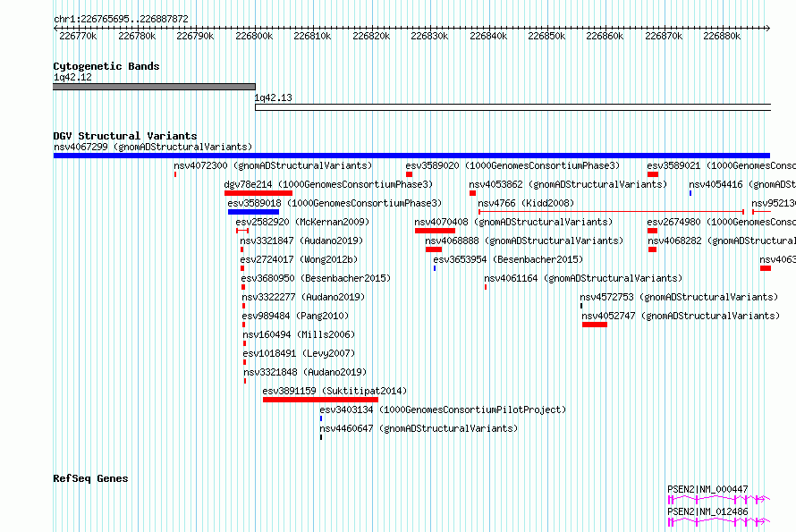Image resolution: width=796 pixels, height=532 pixels.
Task: Click nsv4460647 gnomAD variant label
Action: [x=419, y=428]
